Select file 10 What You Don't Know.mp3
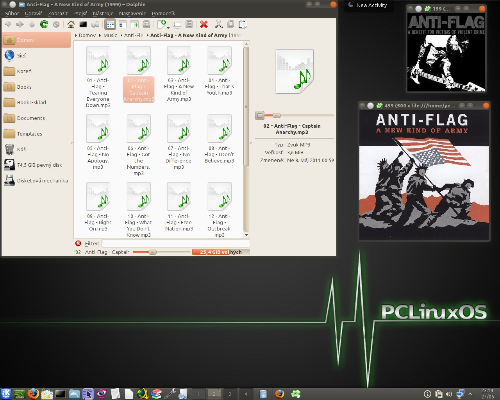This screenshot has width=500, height=400. (139, 210)
